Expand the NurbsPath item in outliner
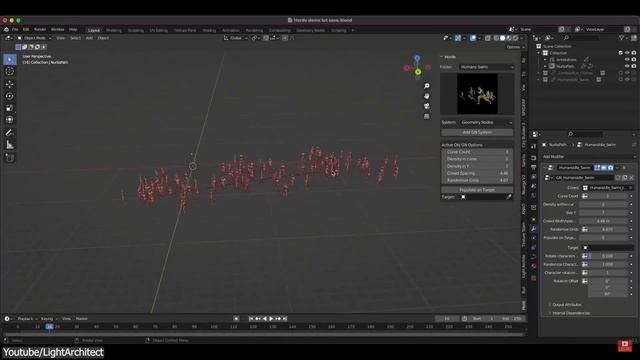The height and width of the screenshot is (360, 640). pyautogui.click(x=545, y=66)
